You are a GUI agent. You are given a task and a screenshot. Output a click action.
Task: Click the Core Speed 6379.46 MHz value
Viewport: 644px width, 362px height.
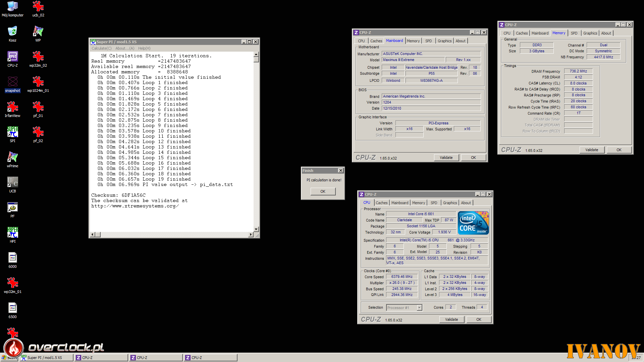(x=401, y=277)
